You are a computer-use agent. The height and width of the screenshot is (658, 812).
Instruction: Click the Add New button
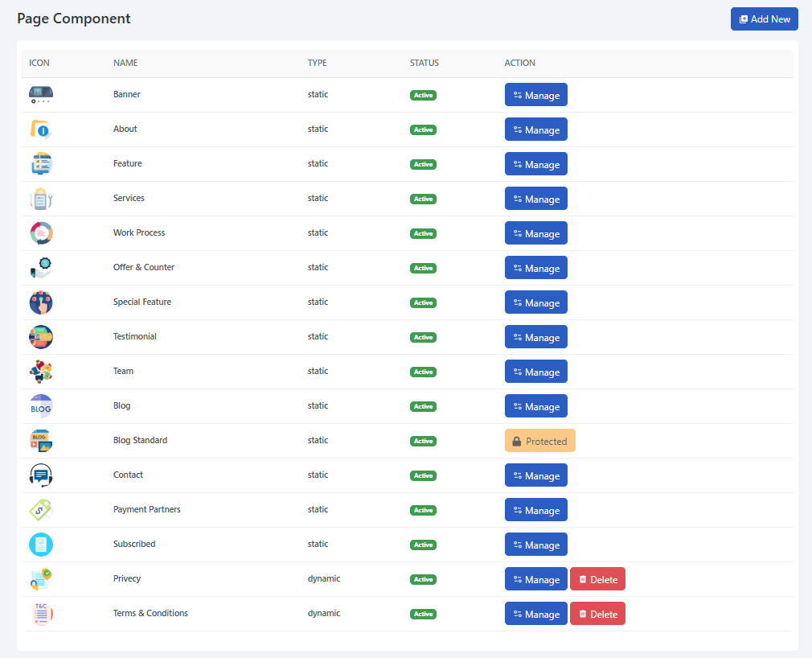(764, 19)
